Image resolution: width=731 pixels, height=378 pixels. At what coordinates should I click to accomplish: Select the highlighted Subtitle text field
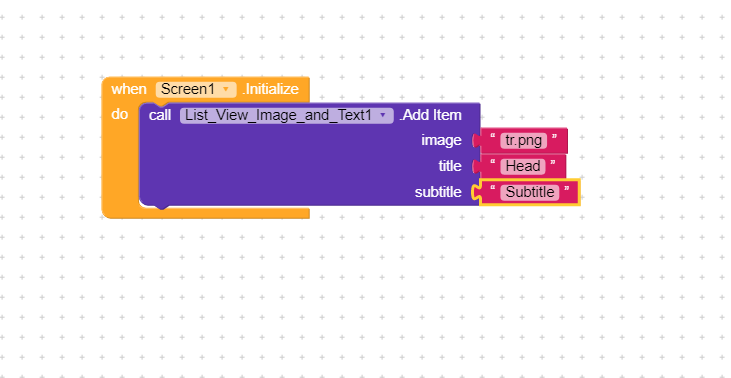[x=530, y=192]
